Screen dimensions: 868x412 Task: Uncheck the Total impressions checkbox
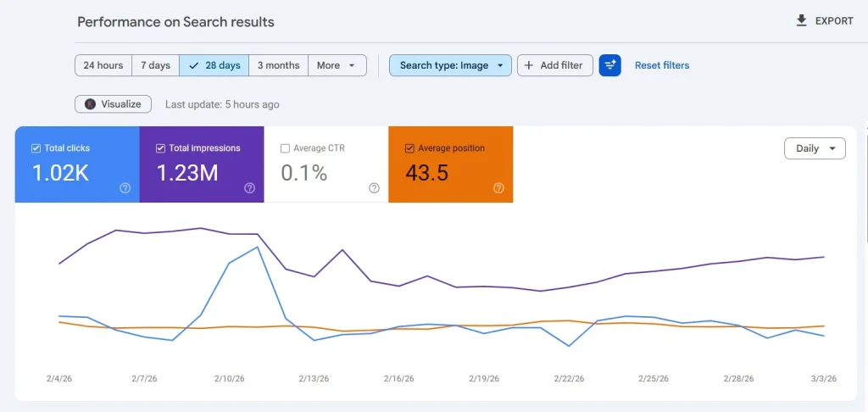(x=160, y=148)
